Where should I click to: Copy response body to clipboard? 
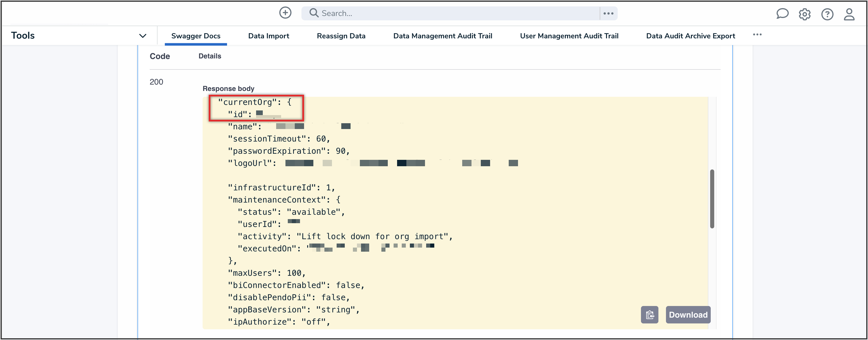click(x=649, y=315)
